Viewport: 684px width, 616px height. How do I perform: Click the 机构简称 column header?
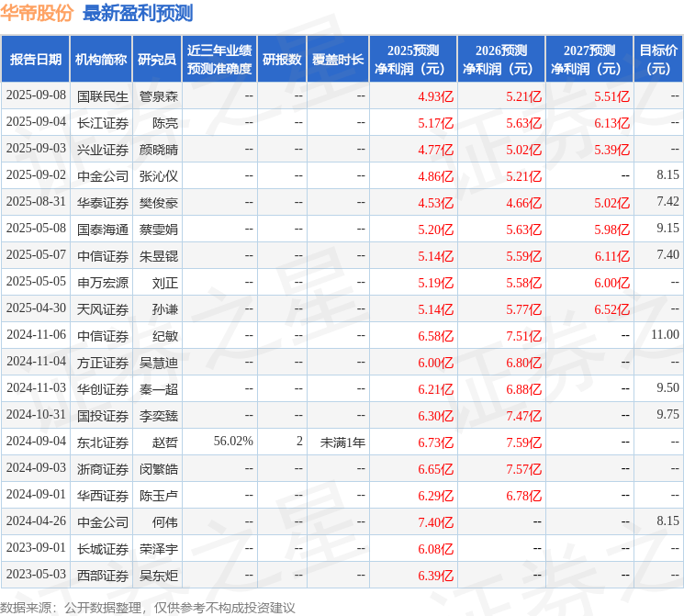click(x=101, y=60)
